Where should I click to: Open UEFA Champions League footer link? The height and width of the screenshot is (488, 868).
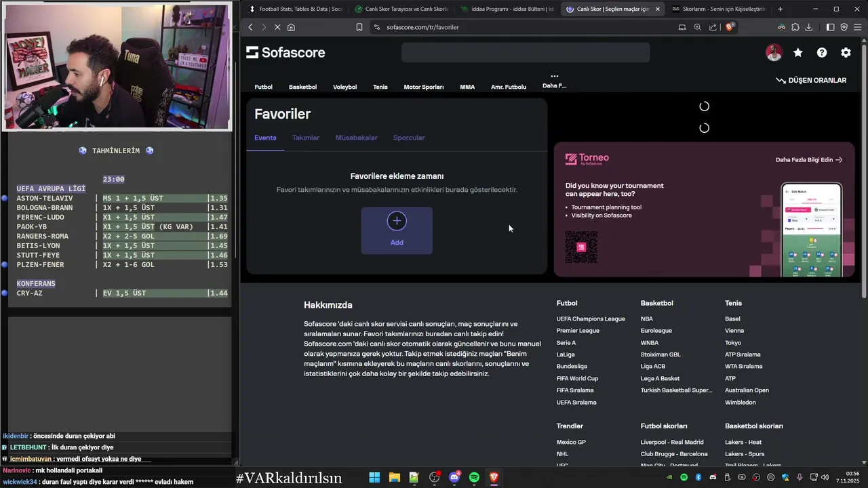pyautogui.click(x=591, y=319)
